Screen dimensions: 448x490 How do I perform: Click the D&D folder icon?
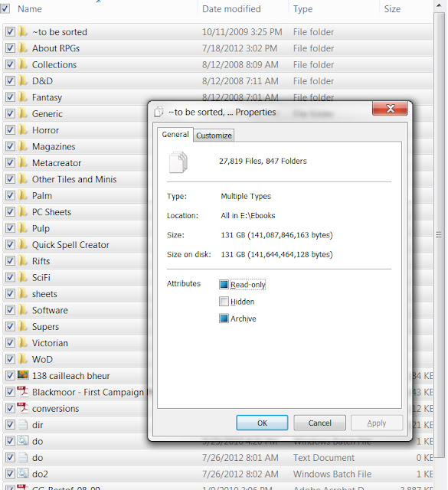(x=22, y=80)
